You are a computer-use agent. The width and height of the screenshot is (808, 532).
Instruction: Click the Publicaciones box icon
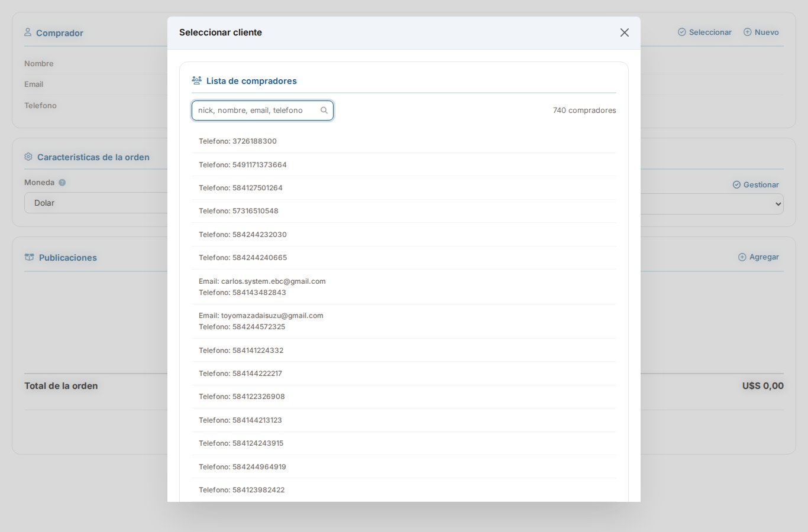pos(29,257)
